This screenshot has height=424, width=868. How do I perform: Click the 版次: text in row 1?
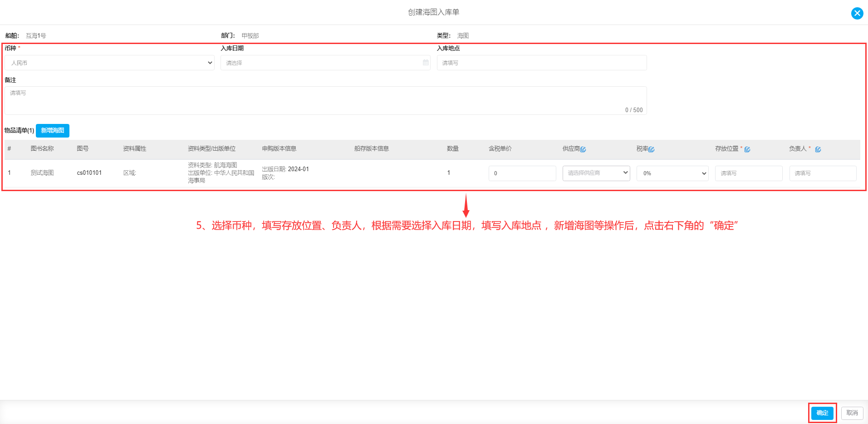pyautogui.click(x=268, y=177)
